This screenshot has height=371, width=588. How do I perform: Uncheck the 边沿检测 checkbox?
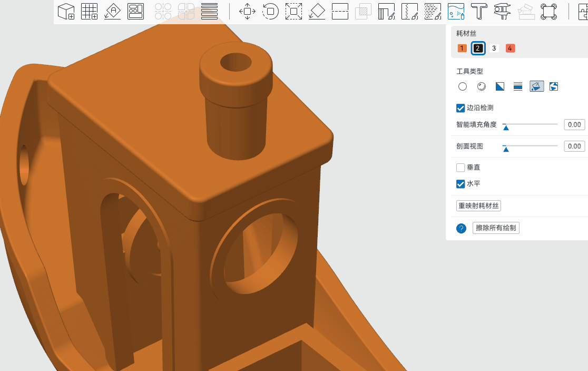[460, 108]
